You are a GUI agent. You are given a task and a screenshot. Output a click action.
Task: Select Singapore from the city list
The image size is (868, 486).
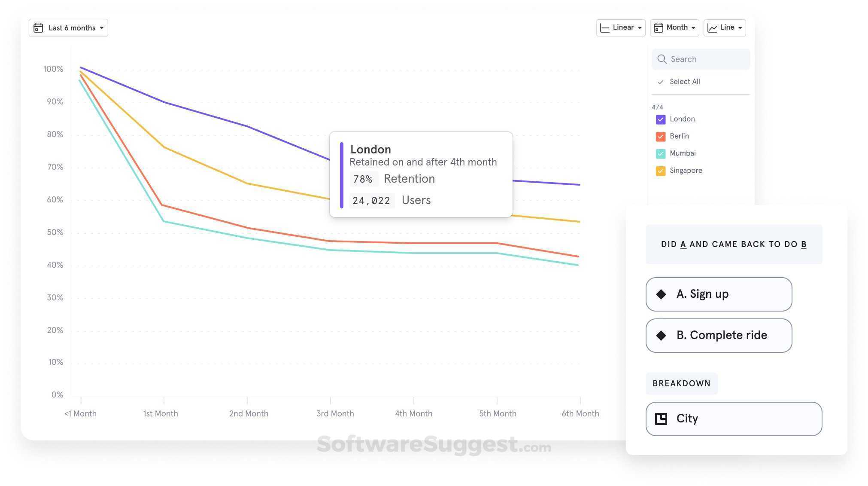click(x=686, y=171)
